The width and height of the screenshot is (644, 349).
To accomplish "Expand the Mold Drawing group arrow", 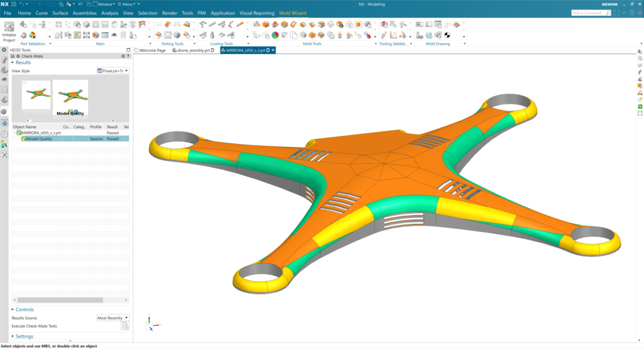I will [x=464, y=43].
